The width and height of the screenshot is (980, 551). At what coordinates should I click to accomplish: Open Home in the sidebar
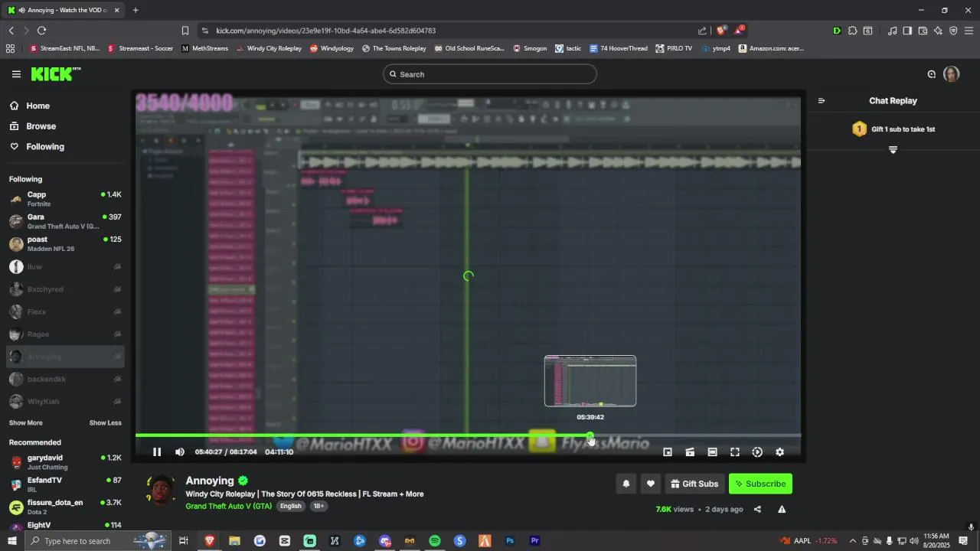(65, 106)
